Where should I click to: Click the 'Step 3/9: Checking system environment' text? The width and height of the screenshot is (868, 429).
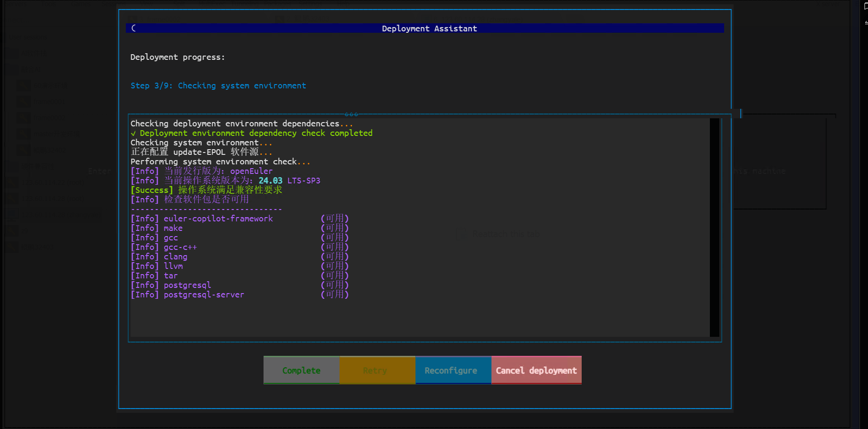pyautogui.click(x=218, y=86)
